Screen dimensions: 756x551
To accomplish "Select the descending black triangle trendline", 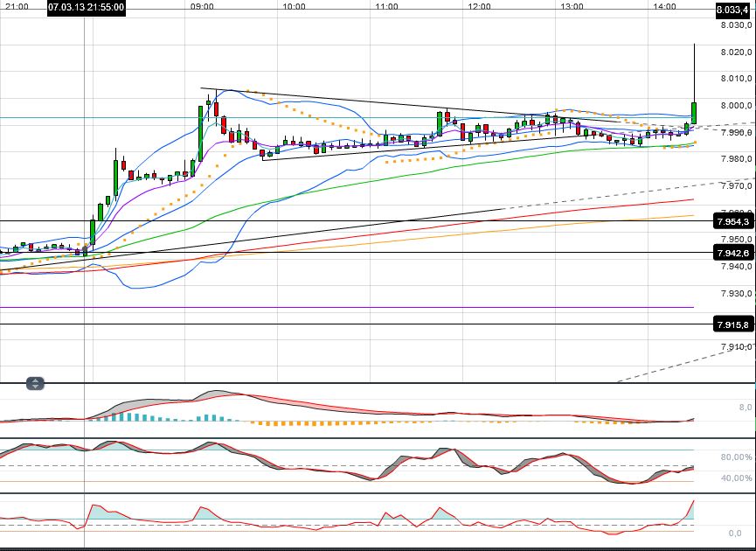I will (x=410, y=105).
